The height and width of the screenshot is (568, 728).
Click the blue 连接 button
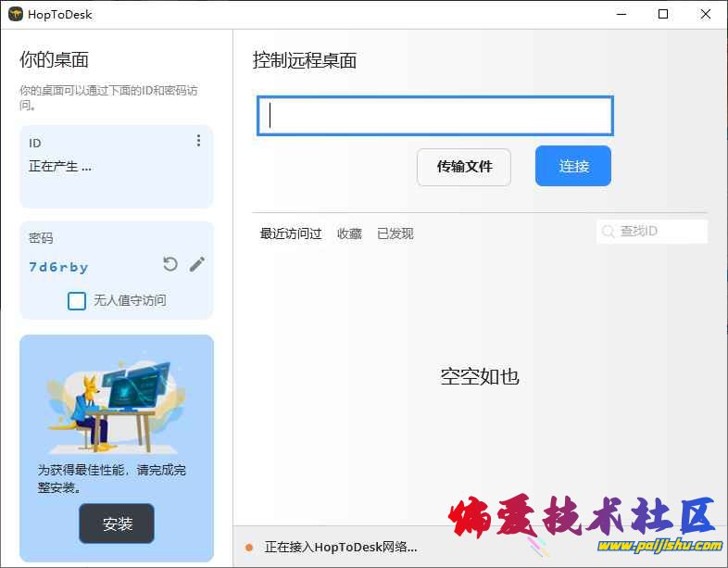point(573,167)
